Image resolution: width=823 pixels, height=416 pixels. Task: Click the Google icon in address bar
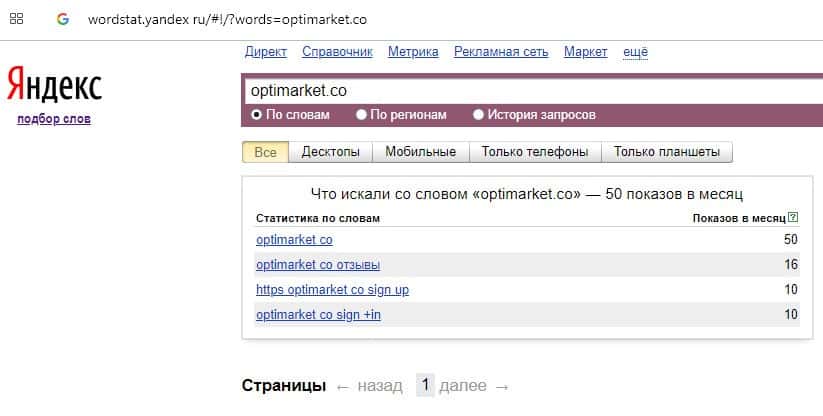tap(63, 18)
